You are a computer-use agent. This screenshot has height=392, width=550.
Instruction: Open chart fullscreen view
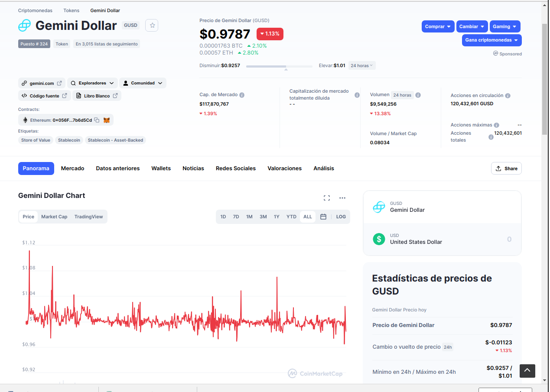pos(327,198)
